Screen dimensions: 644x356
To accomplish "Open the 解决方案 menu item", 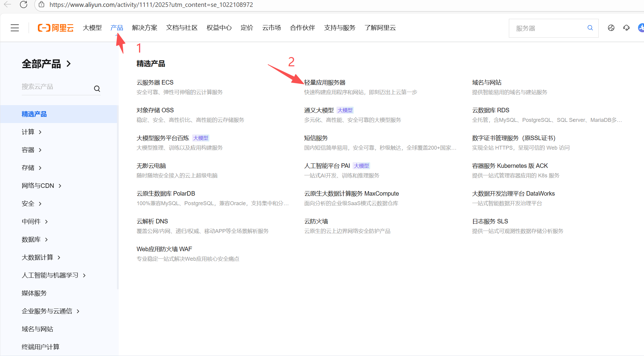I will click(145, 28).
